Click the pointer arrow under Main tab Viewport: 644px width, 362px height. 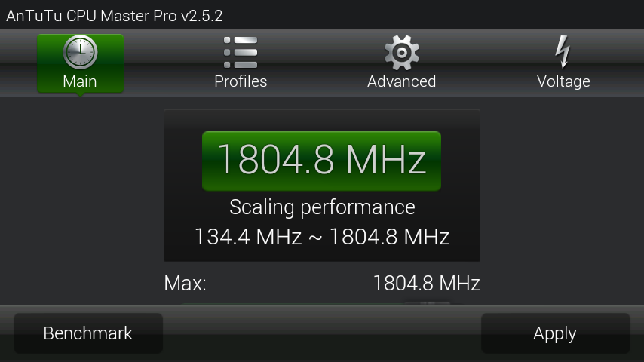[x=80, y=96]
